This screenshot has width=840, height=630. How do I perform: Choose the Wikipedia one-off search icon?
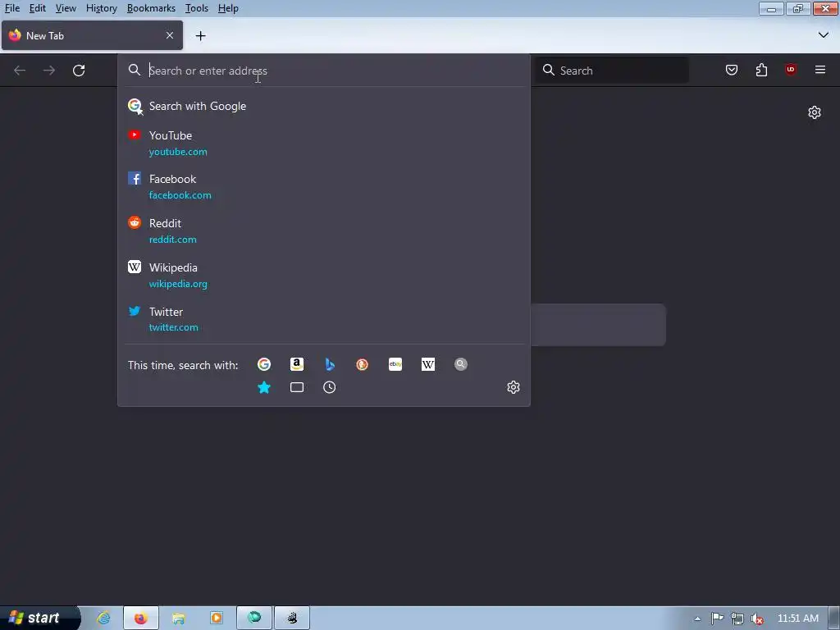pos(428,364)
